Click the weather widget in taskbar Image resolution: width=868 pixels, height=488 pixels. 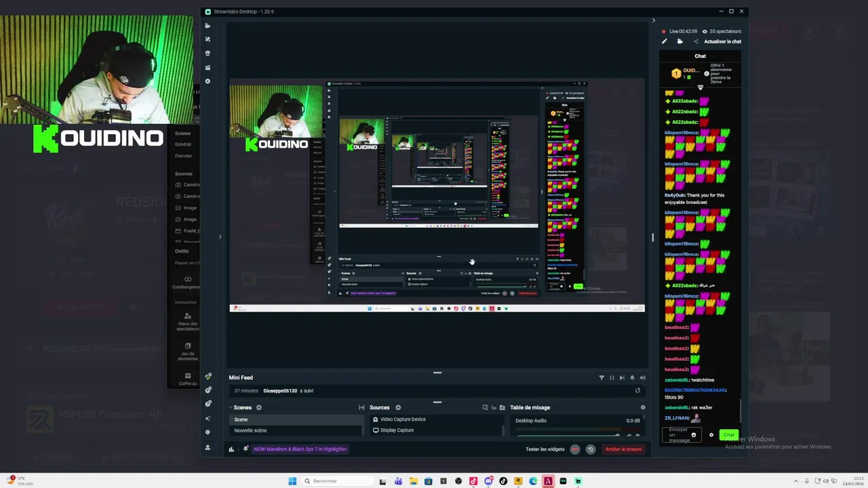[x=19, y=481]
